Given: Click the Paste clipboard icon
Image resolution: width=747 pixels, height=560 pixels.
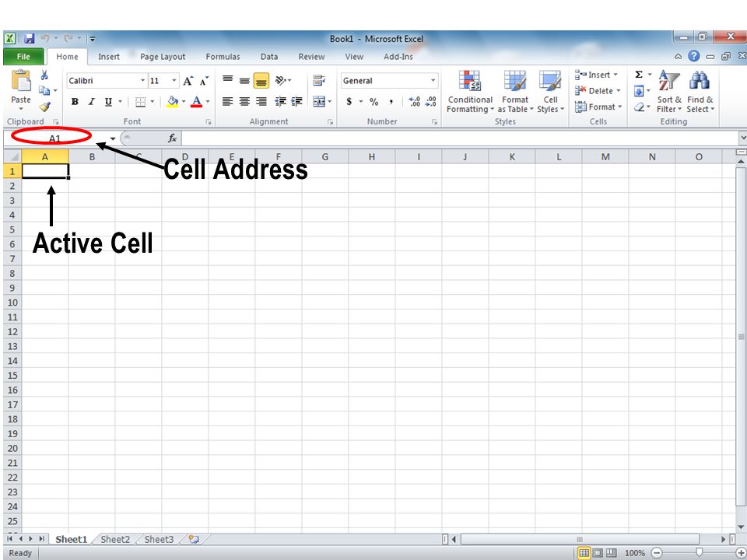Looking at the screenshot, I should point(21,81).
